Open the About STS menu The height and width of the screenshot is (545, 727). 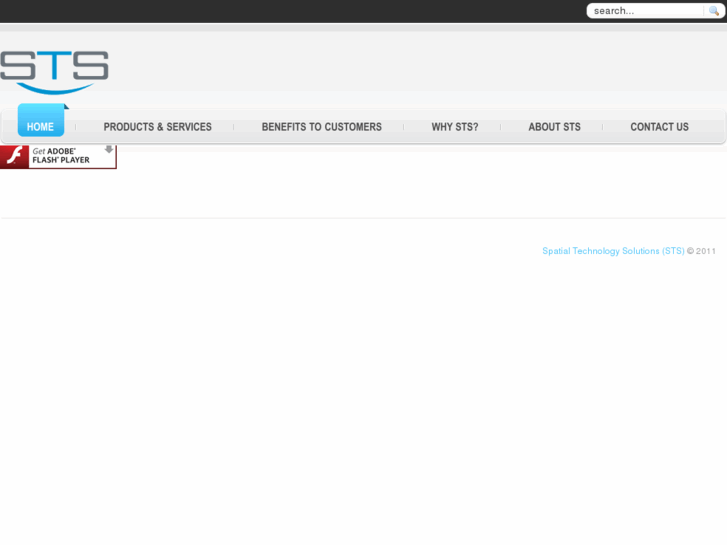point(555,127)
